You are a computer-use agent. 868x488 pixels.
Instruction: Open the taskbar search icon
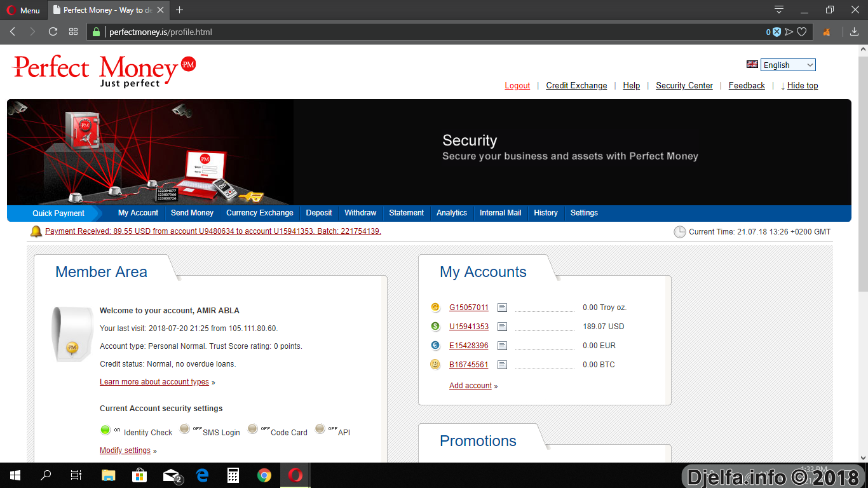tap(46, 475)
